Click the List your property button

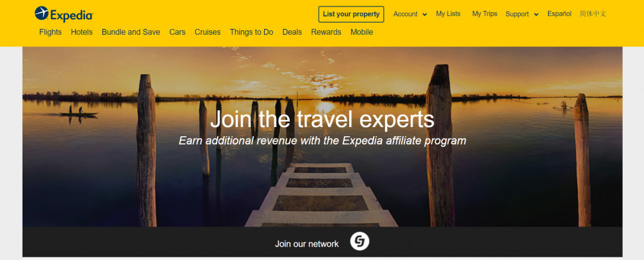tap(351, 14)
